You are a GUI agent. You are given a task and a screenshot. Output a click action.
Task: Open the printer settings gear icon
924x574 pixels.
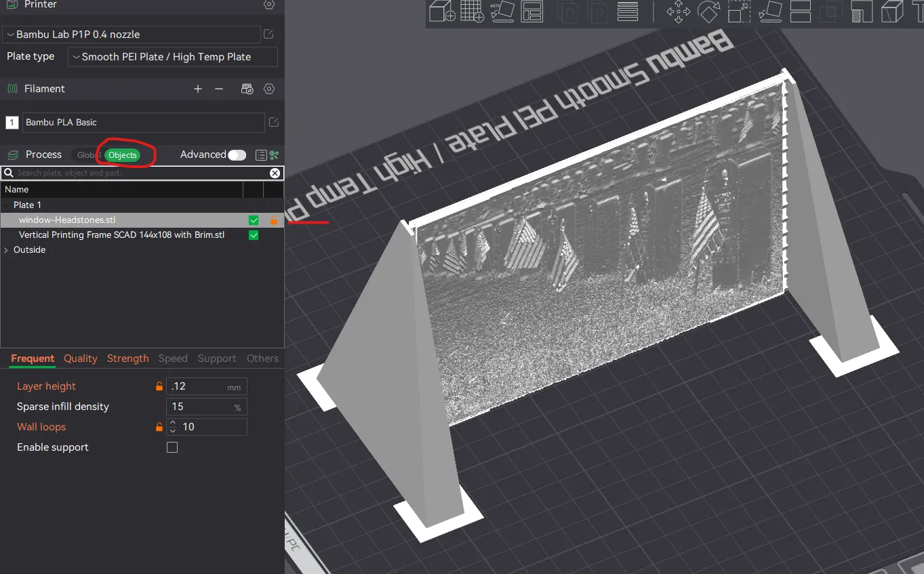pos(268,5)
